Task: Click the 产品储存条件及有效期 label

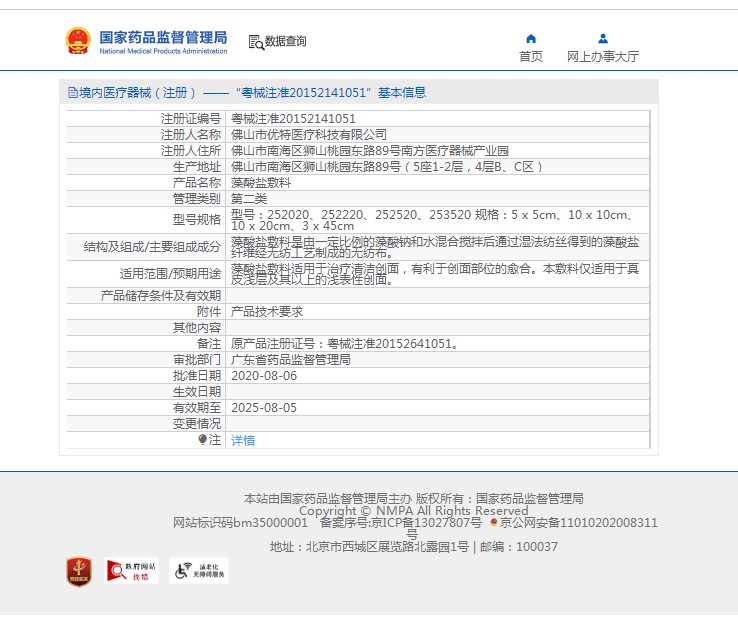Action: point(161,296)
